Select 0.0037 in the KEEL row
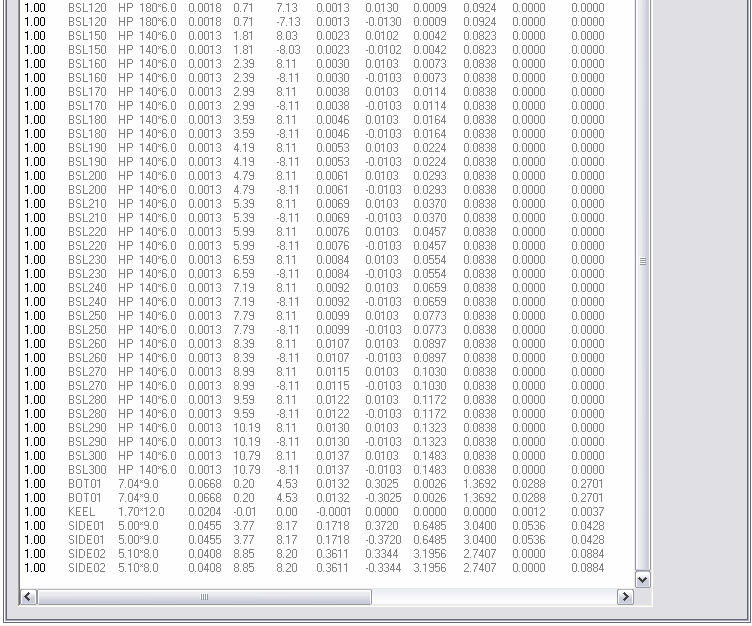Image resolution: width=752 pixels, height=626 pixels. (588, 512)
